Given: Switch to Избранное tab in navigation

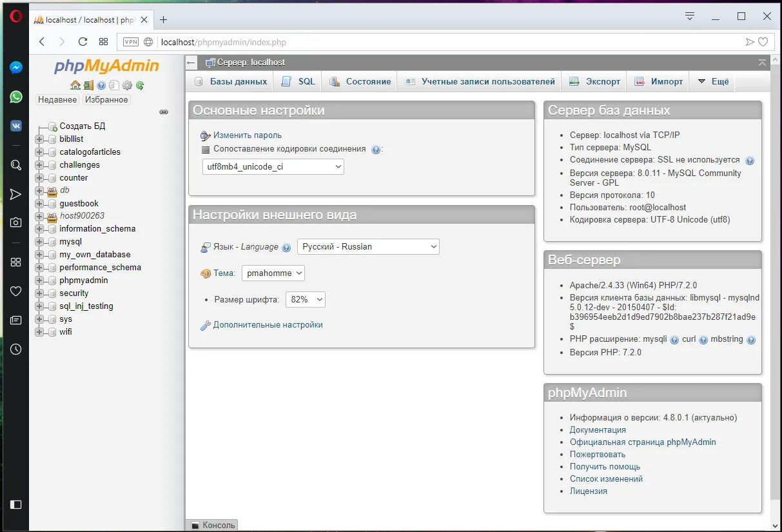Looking at the screenshot, I should click(x=106, y=100).
